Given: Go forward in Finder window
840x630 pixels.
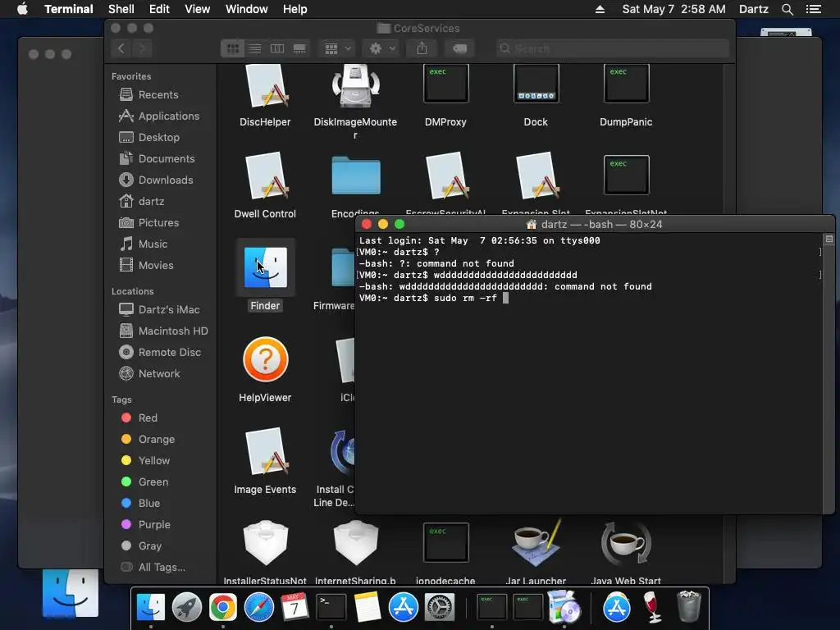Looking at the screenshot, I should point(142,48).
